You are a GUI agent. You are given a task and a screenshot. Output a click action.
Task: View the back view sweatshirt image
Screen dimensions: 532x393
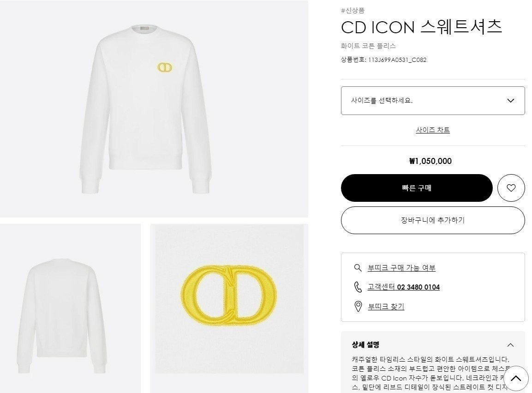(x=70, y=308)
